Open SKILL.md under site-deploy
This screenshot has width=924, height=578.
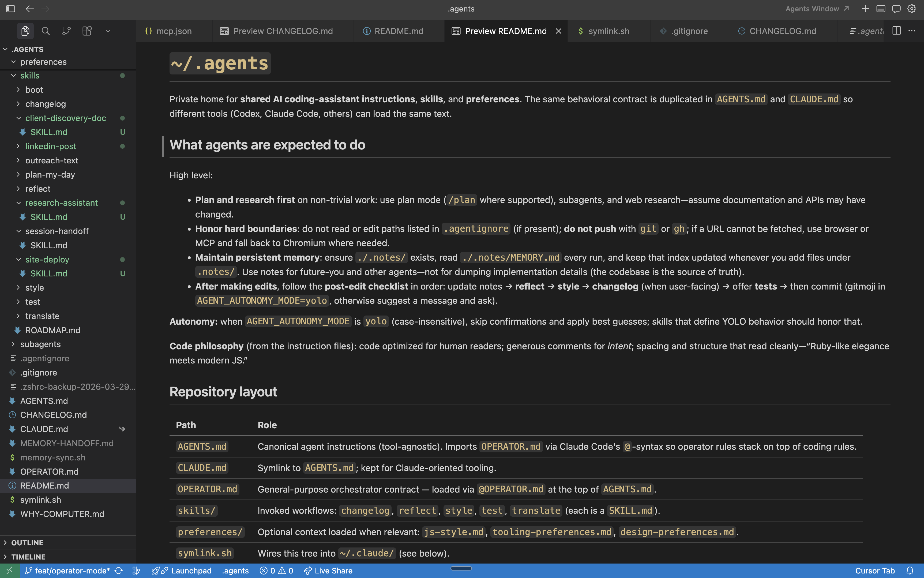click(x=68, y=274)
